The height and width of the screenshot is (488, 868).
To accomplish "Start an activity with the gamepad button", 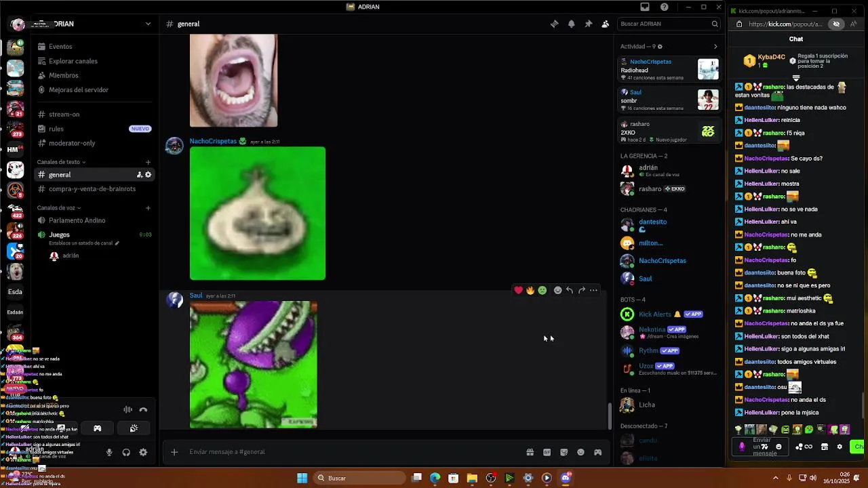I will pos(97,428).
